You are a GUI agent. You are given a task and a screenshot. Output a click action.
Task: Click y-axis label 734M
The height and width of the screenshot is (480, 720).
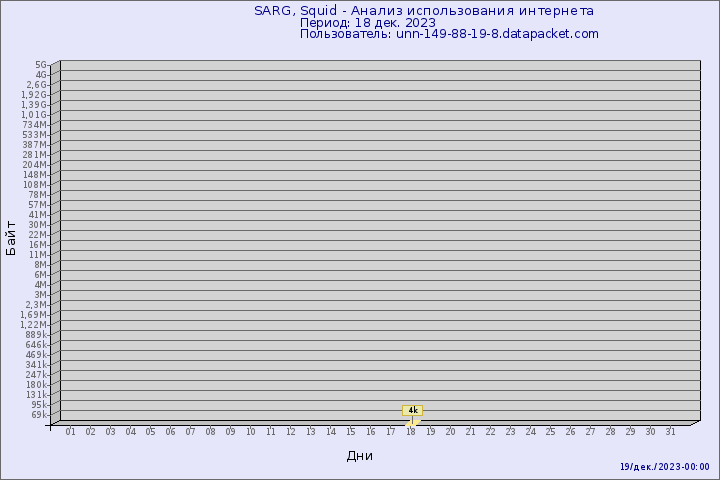coord(35,125)
